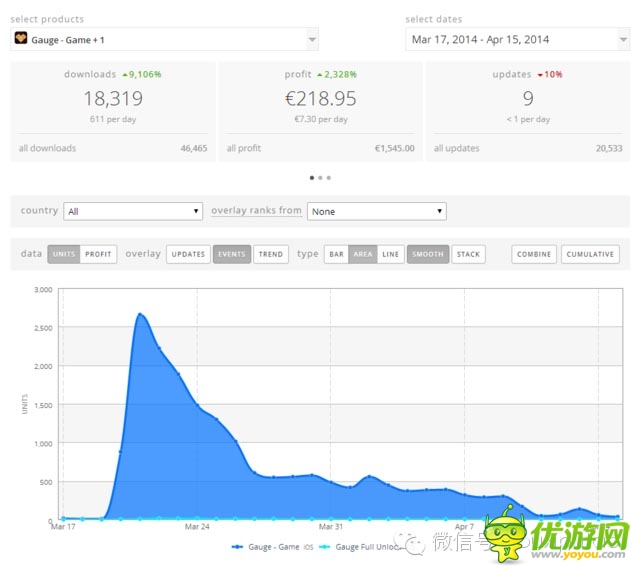Click the CUMULATIVE button
The width and height of the screenshot is (640, 574).
pos(590,254)
